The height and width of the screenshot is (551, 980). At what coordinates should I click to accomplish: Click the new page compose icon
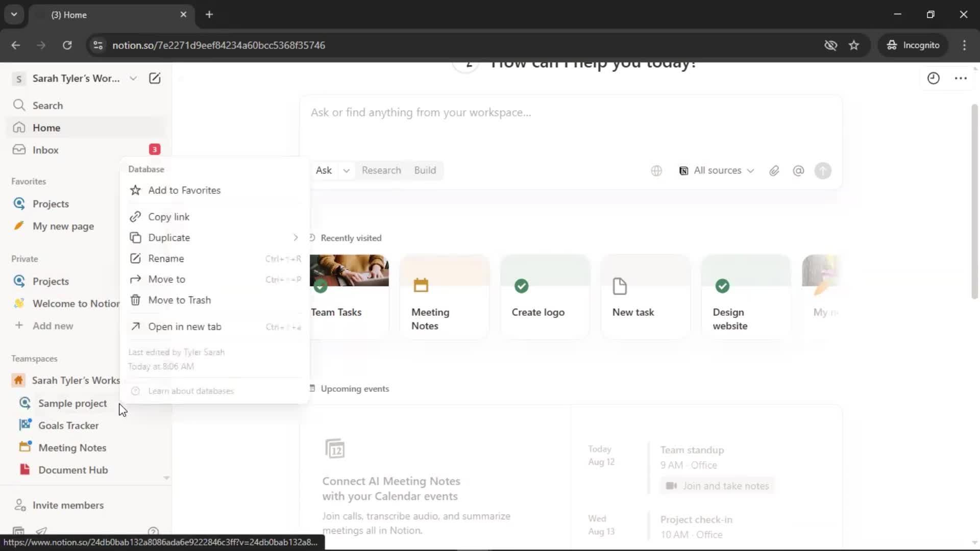click(x=155, y=78)
